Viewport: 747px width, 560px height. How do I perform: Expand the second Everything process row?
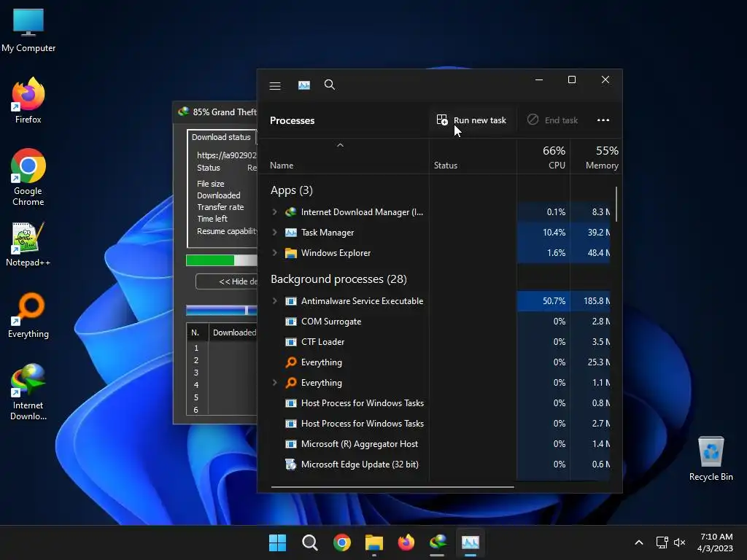coord(274,383)
